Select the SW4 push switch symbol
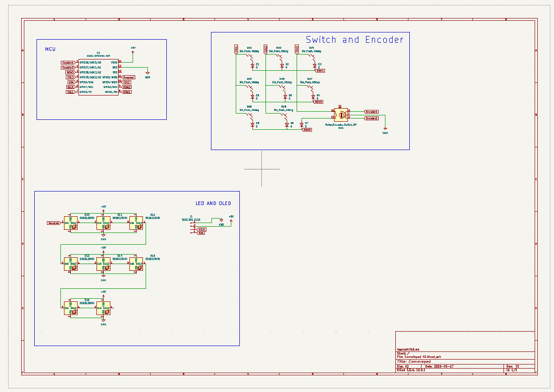The image size is (554, 392). [x=311, y=57]
